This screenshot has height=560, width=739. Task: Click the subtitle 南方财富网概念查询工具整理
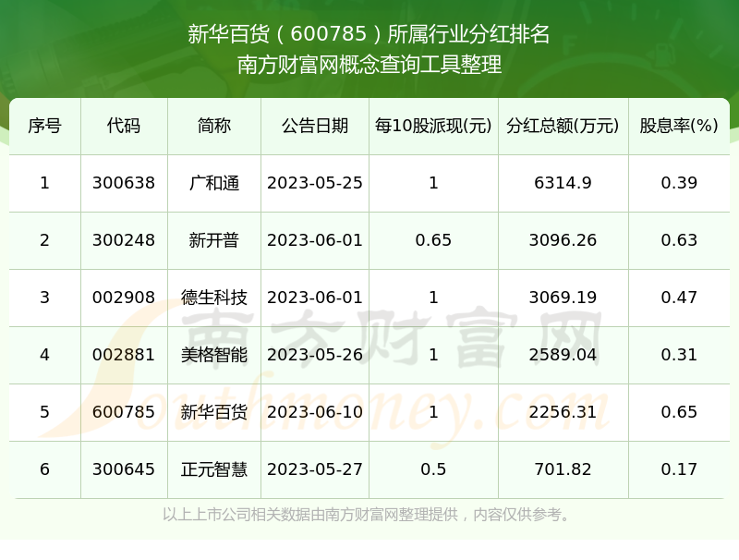coord(369,65)
